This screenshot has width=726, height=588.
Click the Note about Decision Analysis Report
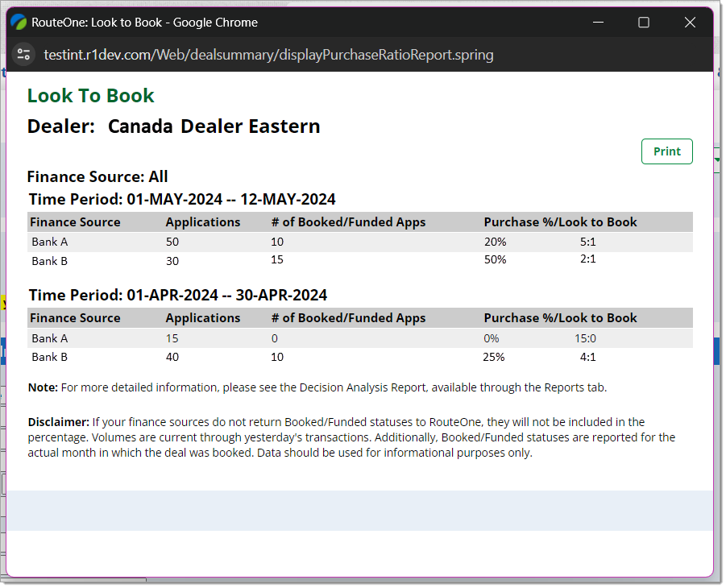[x=317, y=387]
